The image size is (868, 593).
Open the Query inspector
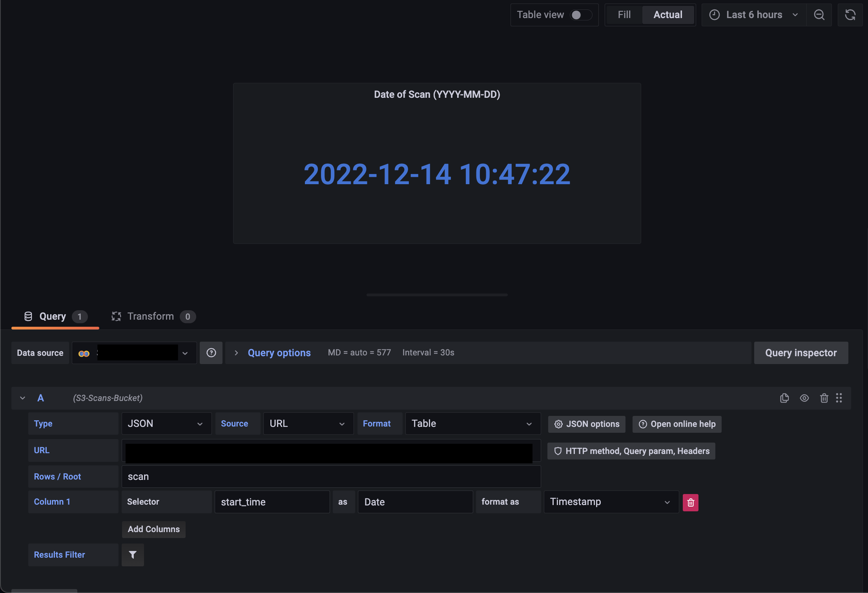(x=801, y=352)
